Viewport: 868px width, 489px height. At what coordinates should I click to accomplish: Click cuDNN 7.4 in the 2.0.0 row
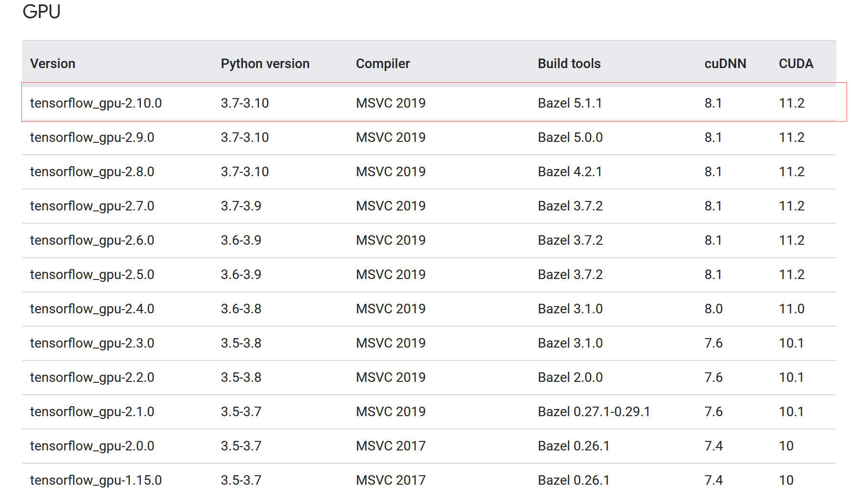coord(714,446)
